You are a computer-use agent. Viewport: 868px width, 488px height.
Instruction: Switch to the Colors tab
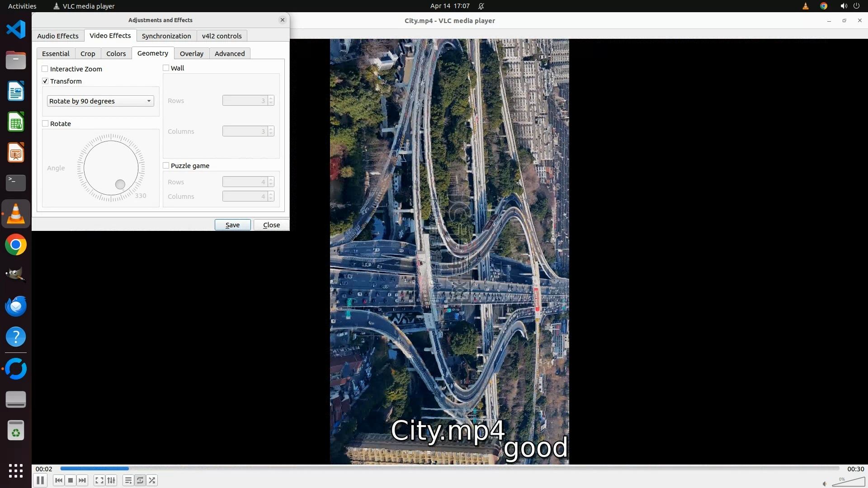point(116,54)
